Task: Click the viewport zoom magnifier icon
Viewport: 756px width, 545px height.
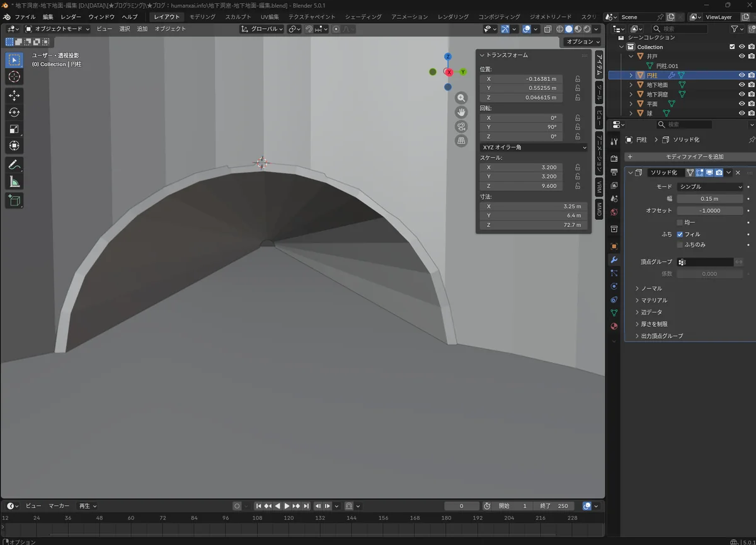Action: tap(461, 98)
